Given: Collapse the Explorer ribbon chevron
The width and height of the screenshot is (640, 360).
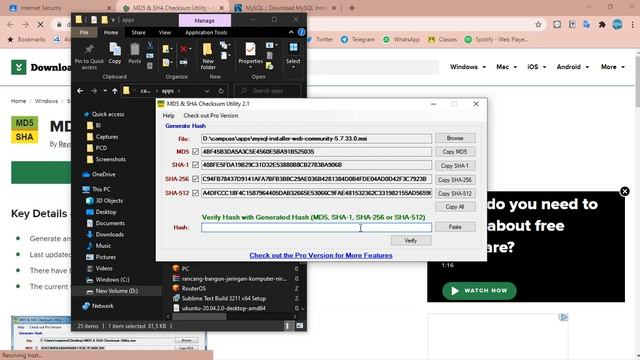Looking at the screenshot, I should (x=291, y=32).
